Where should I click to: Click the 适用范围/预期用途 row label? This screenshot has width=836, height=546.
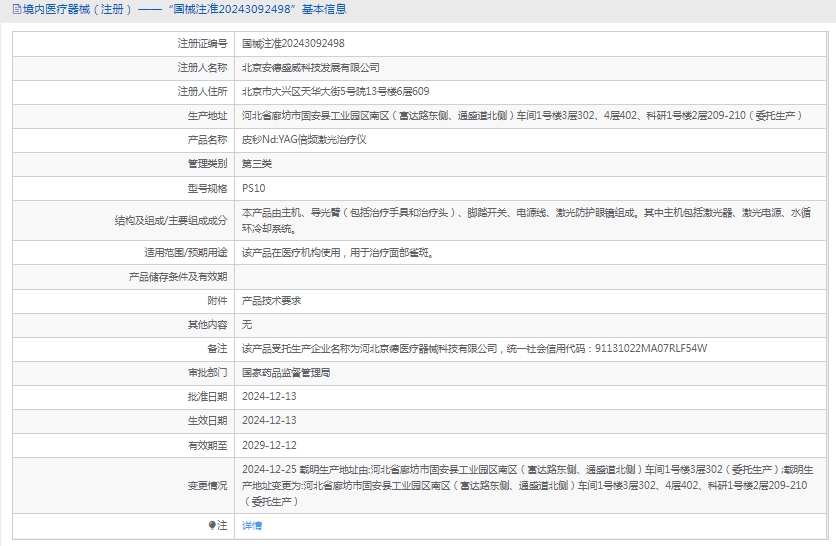pyautogui.click(x=186, y=252)
